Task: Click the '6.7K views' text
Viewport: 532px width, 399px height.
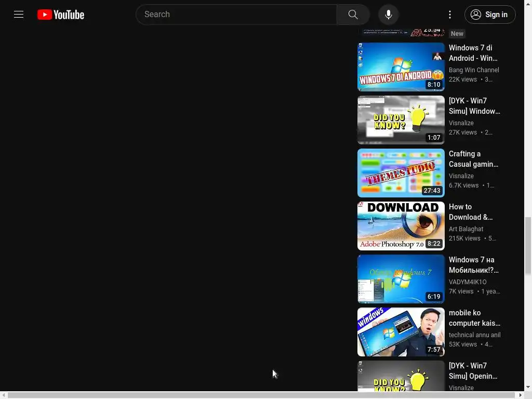Action: pyautogui.click(x=463, y=185)
